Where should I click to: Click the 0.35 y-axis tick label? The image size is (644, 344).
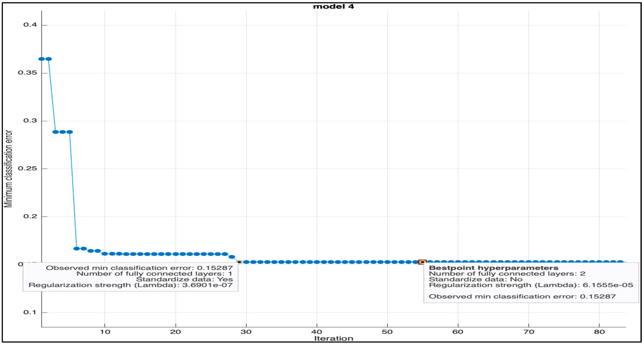click(x=27, y=73)
